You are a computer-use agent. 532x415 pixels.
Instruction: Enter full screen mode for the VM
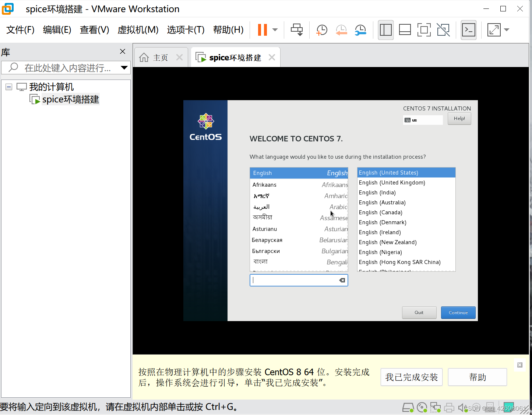click(x=424, y=30)
